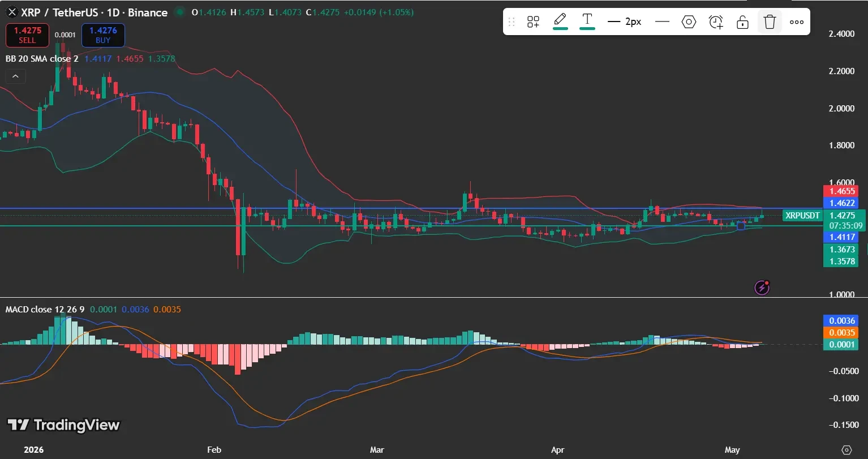Open the line style selector
Screen dimensions: 868x459
662,22
